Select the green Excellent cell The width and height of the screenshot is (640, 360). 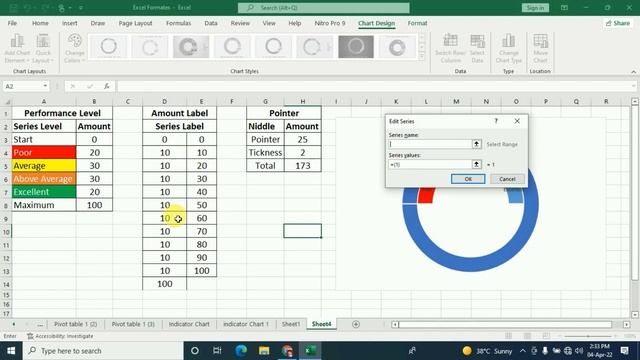(44, 192)
